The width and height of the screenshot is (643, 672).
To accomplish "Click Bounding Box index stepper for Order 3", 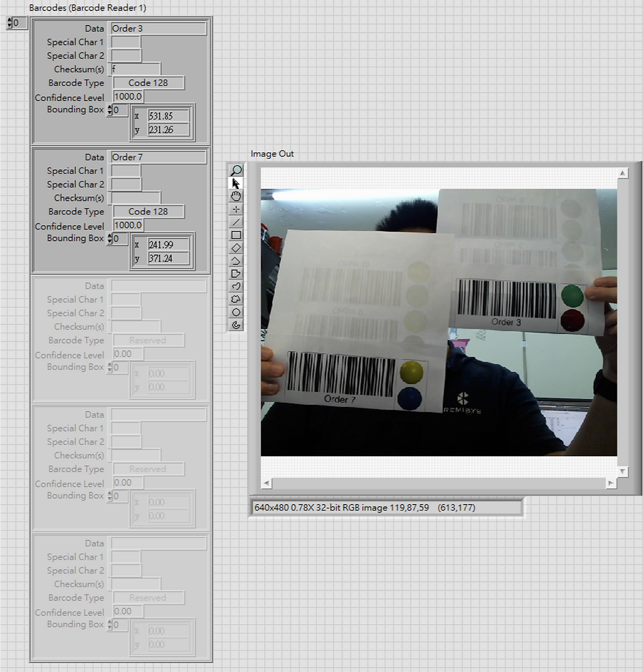I will coord(110,110).
